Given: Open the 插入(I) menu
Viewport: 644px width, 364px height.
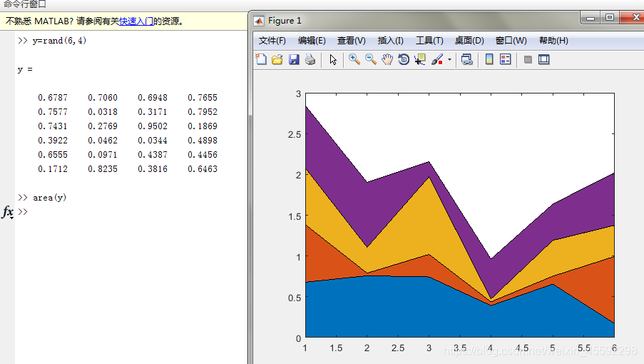Looking at the screenshot, I should pyautogui.click(x=390, y=41).
